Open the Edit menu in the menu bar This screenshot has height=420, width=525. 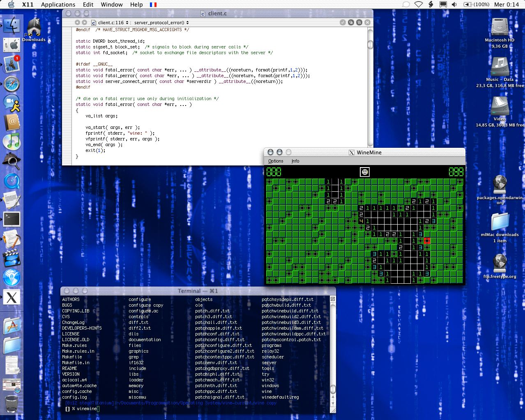pos(88,5)
